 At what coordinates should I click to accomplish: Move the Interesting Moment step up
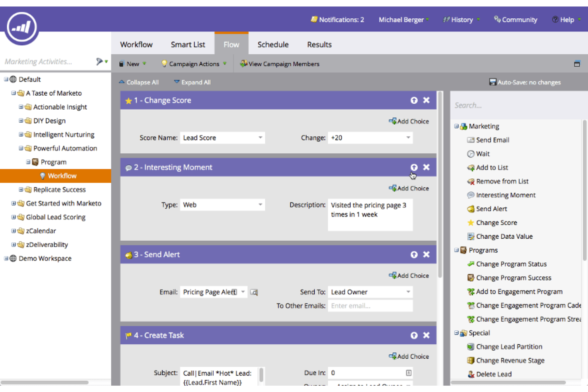414,167
